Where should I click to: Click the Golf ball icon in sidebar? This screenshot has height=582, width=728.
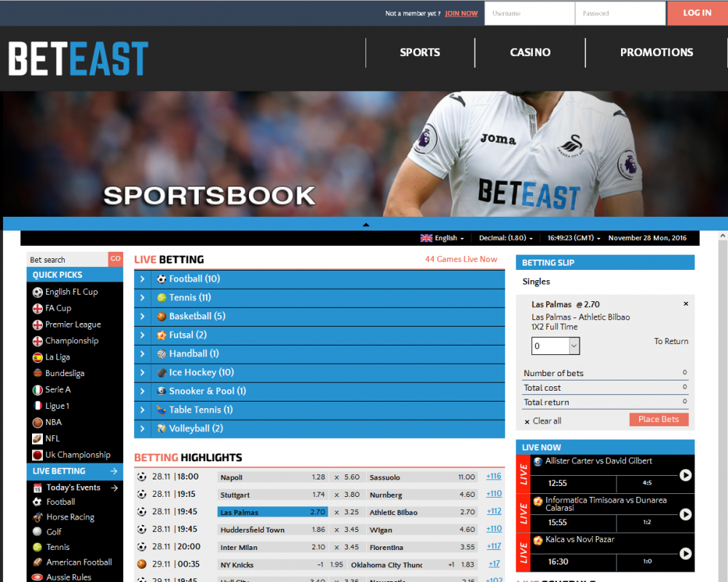pyautogui.click(x=38, y=532)
